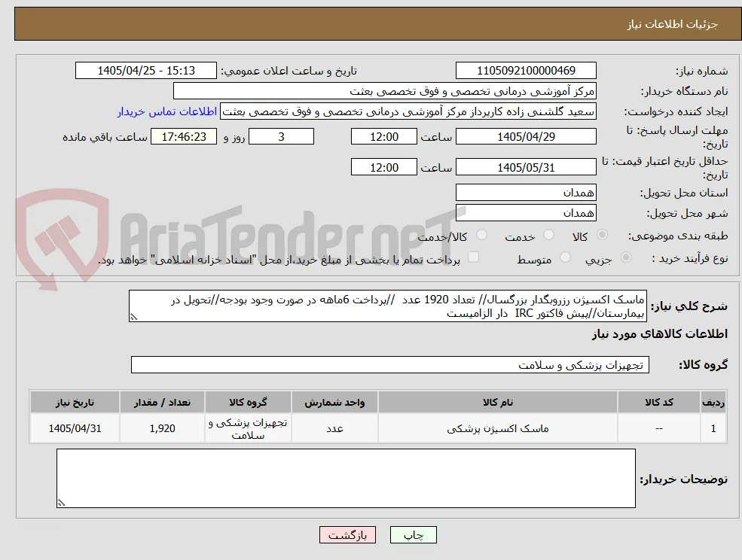
Task: Select the کالا radio button
Action: pos(602,235)
